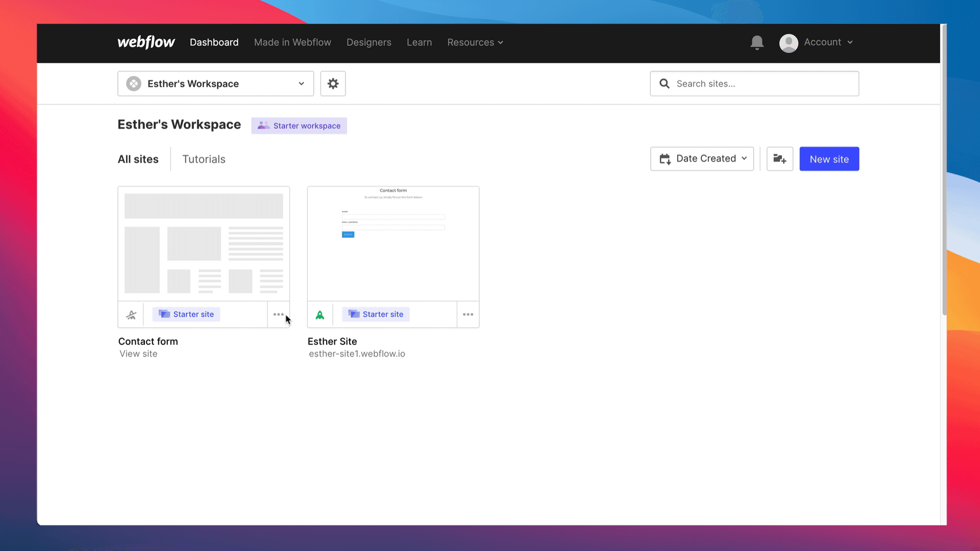This screenshot has width=980, height=551.
Task: Click unpublished status icon on Contact form
Action: click(131, 315)
